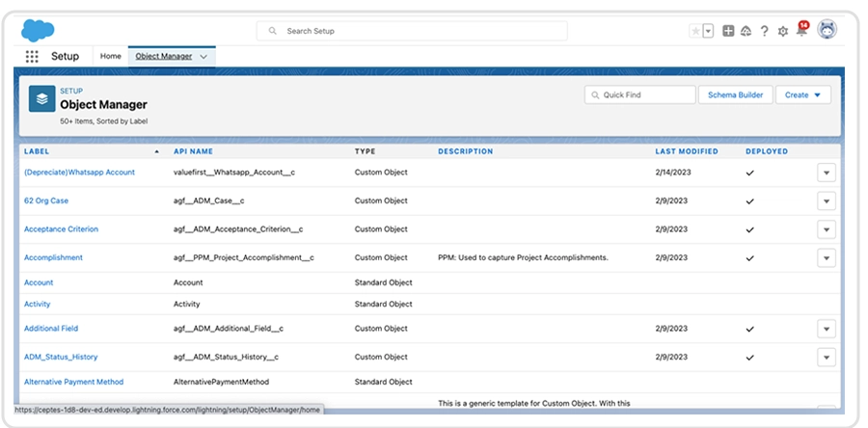
Task: Open row menu for Accomplishment object
Action: [x=826, y=257]
